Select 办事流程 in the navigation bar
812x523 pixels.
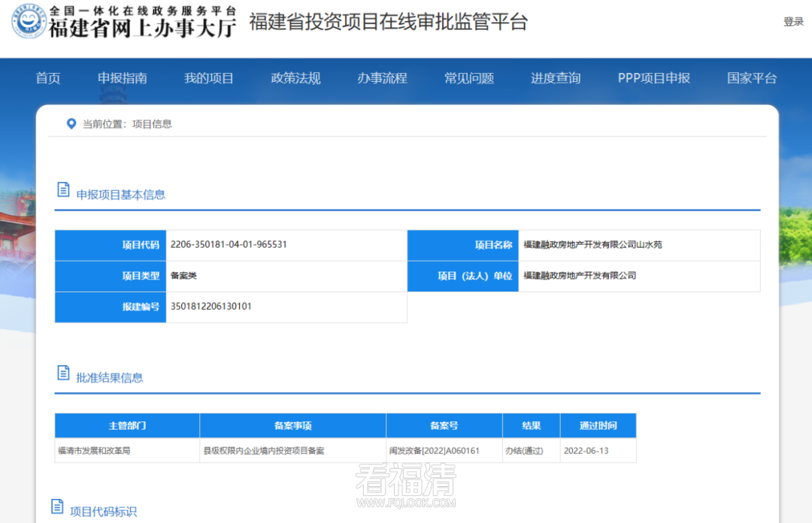(382, 78)
